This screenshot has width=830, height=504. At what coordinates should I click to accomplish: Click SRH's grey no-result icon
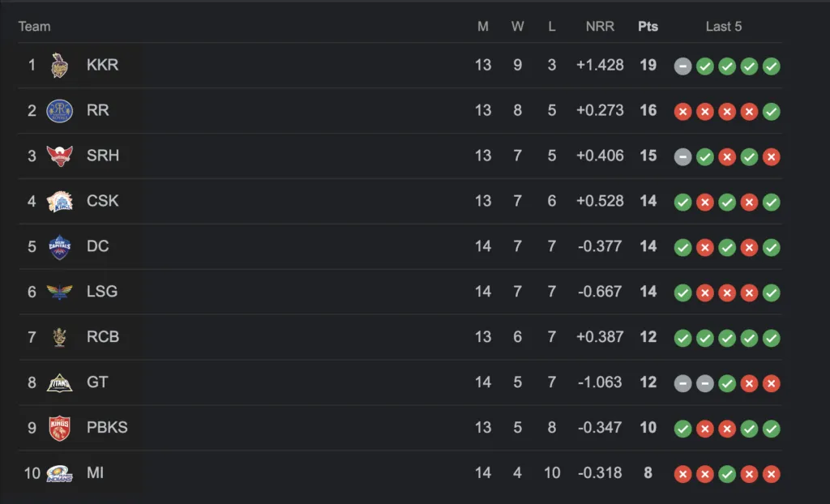pos(682,156)
